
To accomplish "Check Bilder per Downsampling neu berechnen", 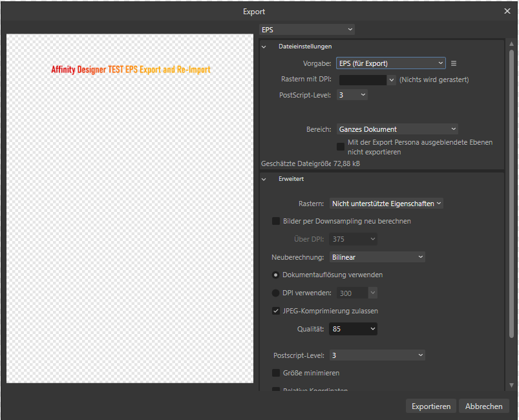I will 276,221.
